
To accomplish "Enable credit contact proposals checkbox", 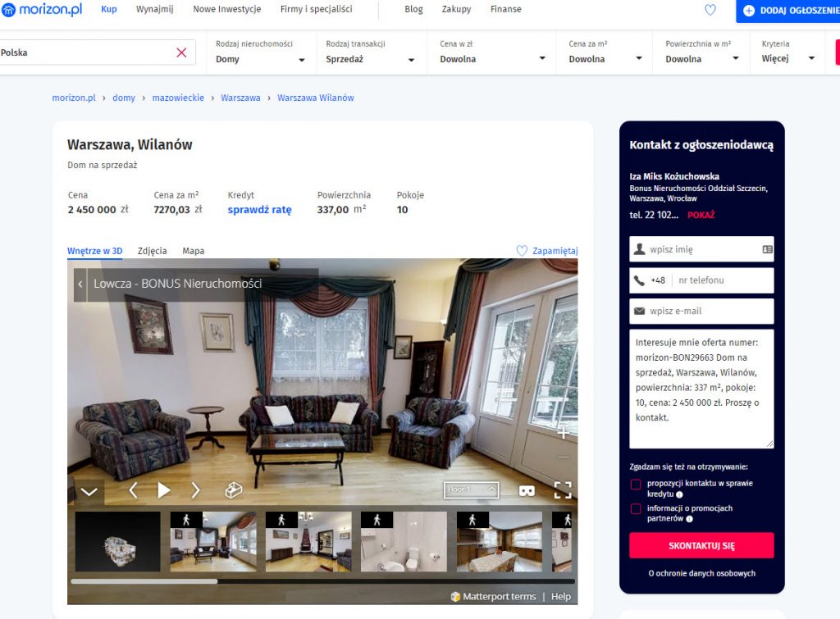I will click(x=636, y=485).
